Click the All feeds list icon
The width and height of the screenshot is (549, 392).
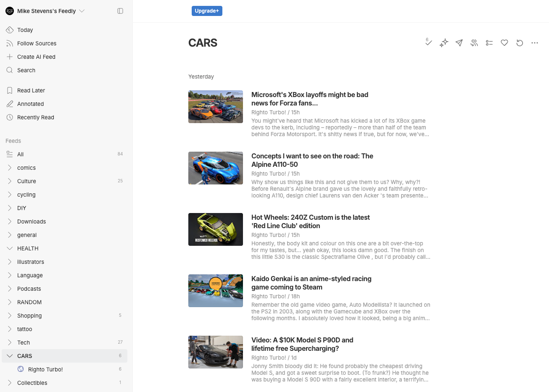[x=10, y=154]
